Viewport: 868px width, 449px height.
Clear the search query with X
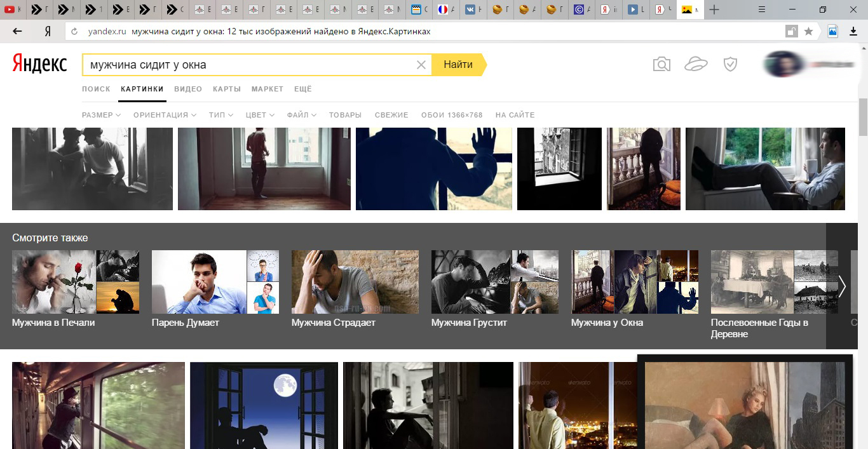pos(421,65)
